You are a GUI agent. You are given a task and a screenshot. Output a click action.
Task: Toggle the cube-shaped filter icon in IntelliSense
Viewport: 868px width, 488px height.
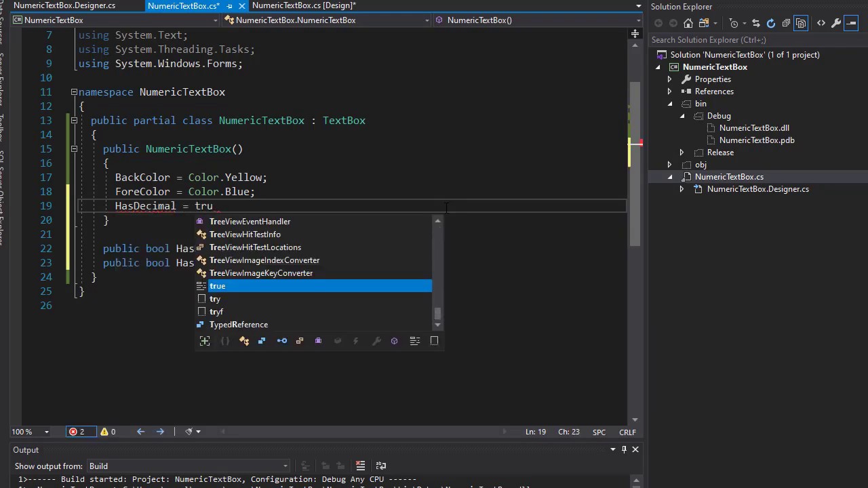click(394, 341)
